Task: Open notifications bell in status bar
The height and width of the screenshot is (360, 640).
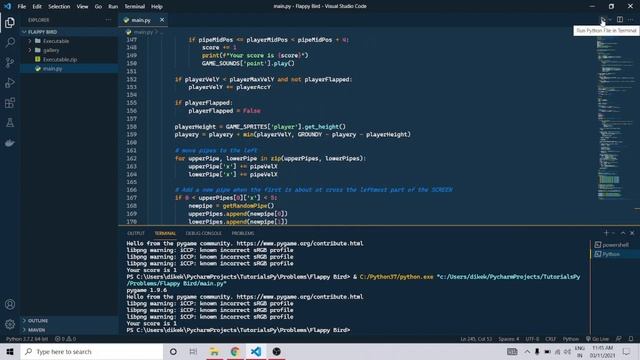Action: tap(631, 339)
